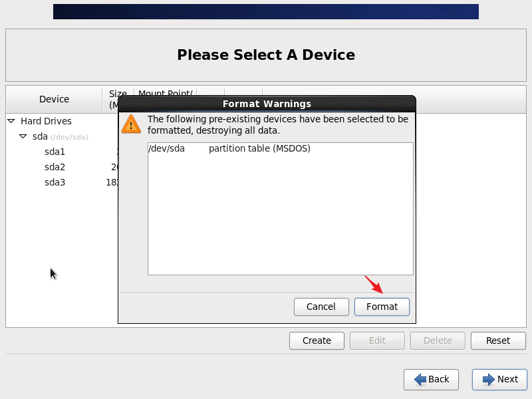This screenshot has height=399, width=532.
Task: Click the Format Warnings title bar
Action: click(x=267, y=104)
